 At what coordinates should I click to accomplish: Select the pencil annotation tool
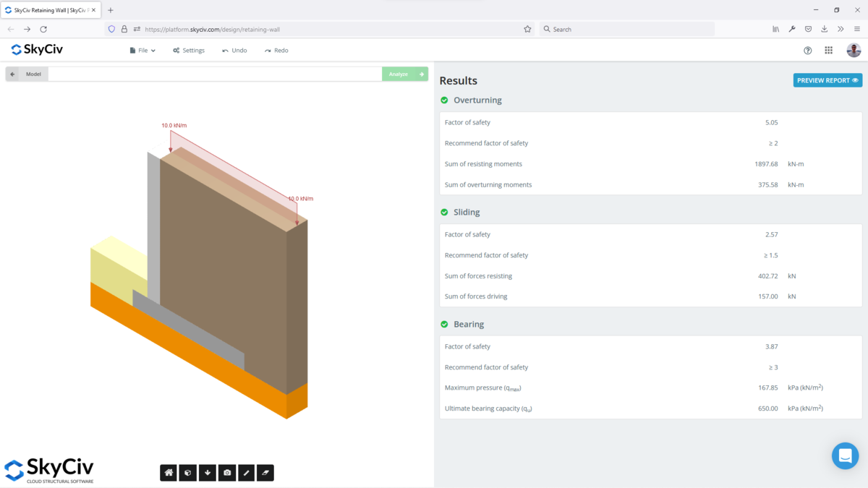[x=246, y=472]
